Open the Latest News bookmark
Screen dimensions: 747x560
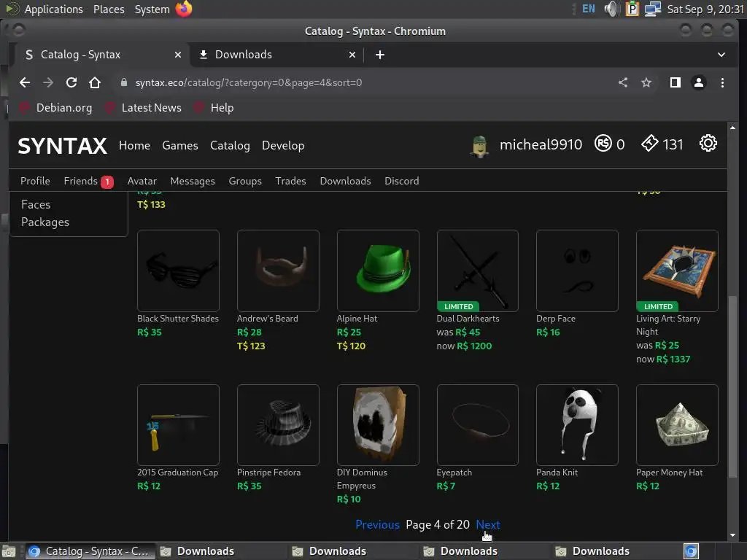tap(143, 108)
